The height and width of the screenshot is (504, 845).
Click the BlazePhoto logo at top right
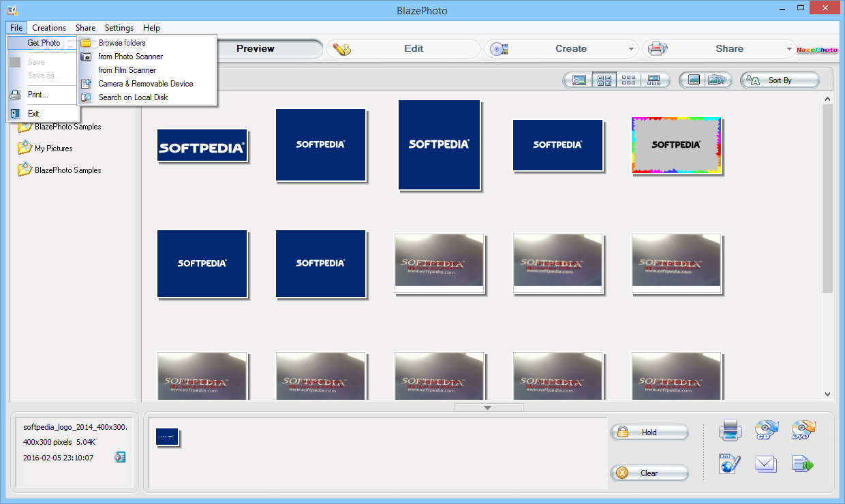coord(817,49)
